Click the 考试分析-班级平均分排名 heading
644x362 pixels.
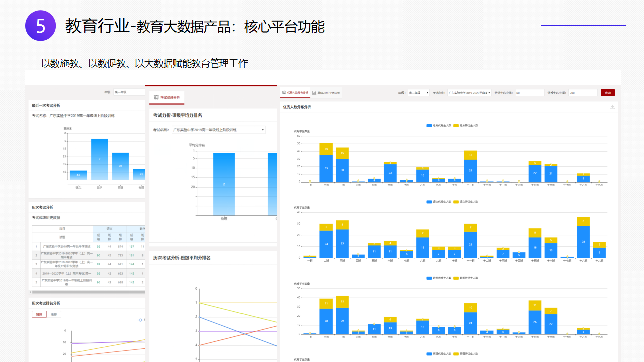(178, 115)
